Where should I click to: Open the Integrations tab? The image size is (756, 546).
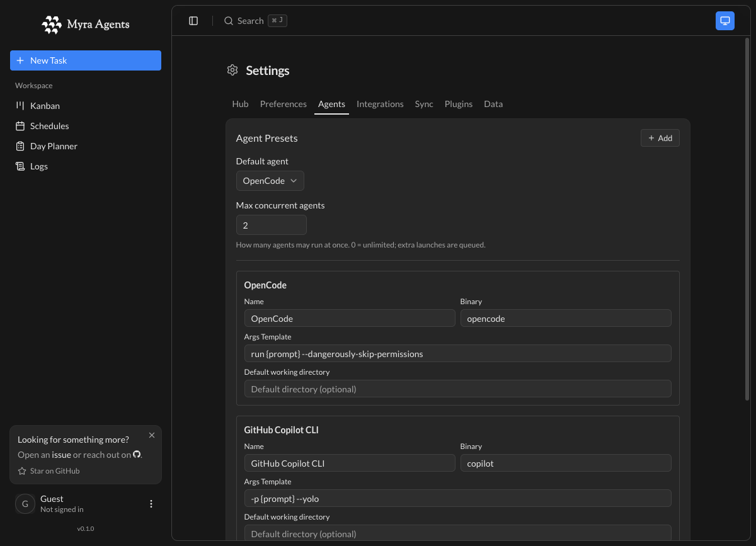tap(380, 104)
